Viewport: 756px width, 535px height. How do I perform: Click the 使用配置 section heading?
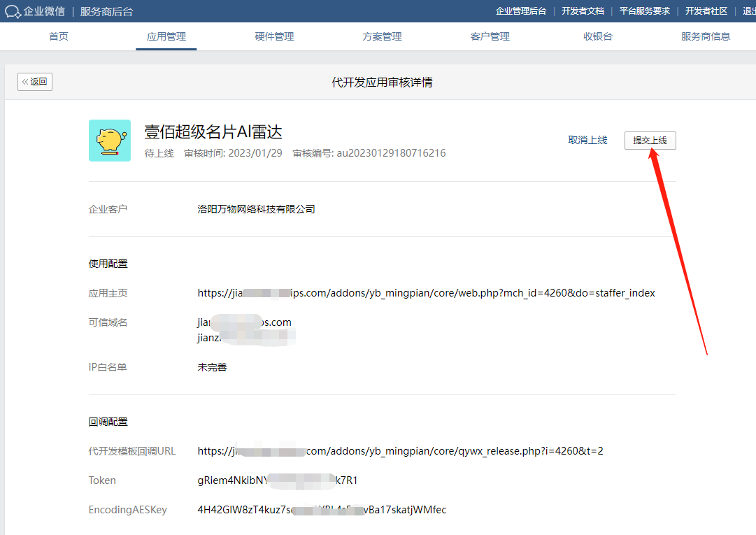[108, 264]
